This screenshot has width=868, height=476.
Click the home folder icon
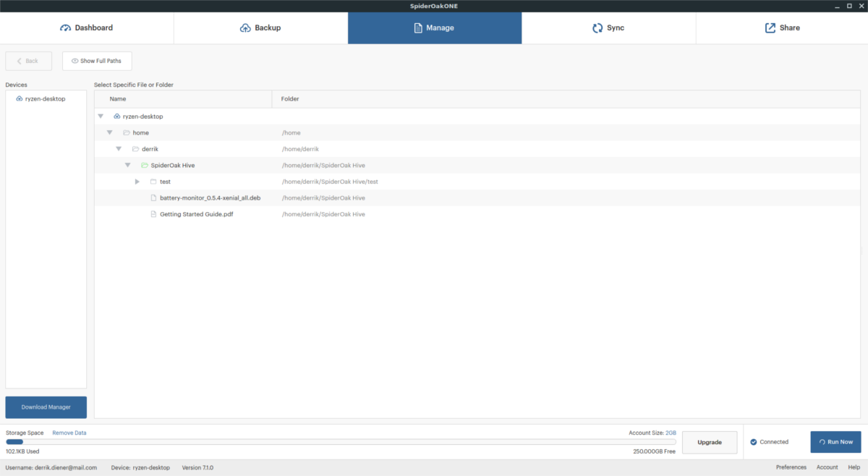tap(126, 133)
